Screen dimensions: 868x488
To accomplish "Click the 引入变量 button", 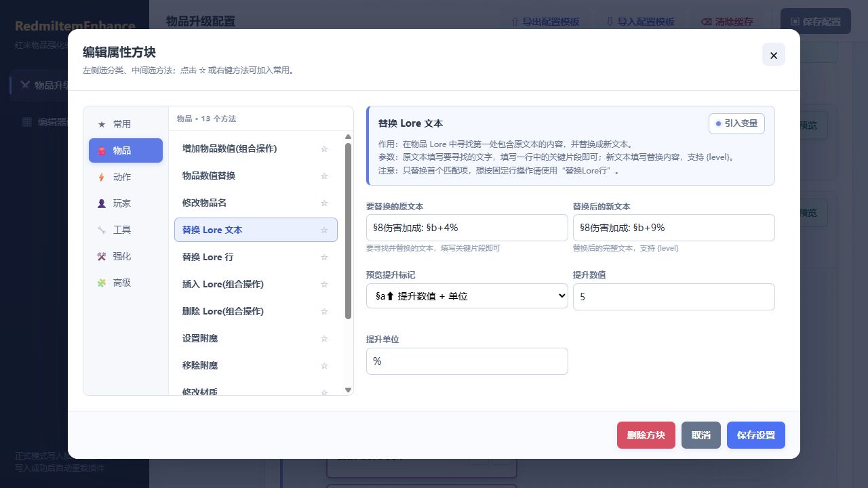I will click(x=736, y=123).
